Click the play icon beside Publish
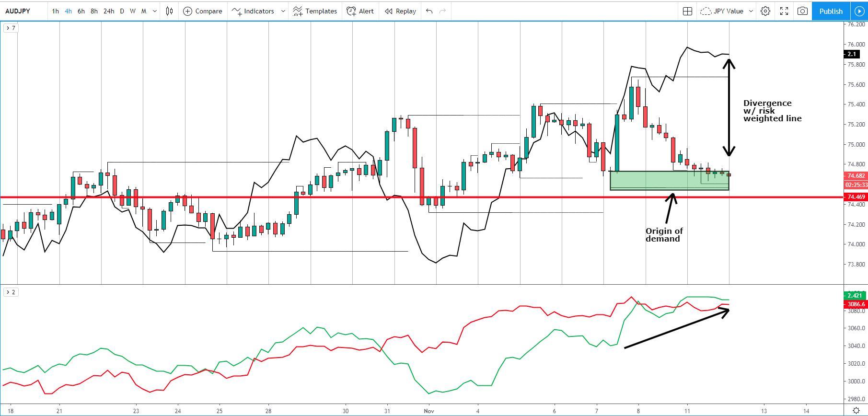 [859, 11]
